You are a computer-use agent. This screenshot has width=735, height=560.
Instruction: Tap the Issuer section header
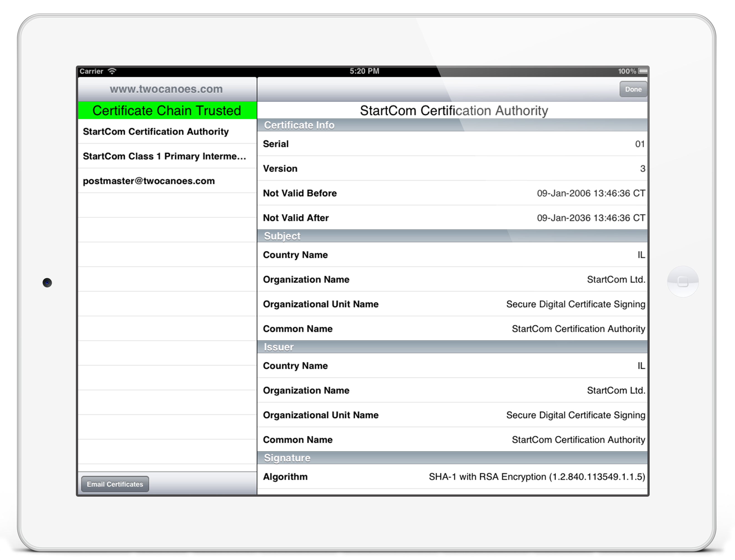coord(452,347)
